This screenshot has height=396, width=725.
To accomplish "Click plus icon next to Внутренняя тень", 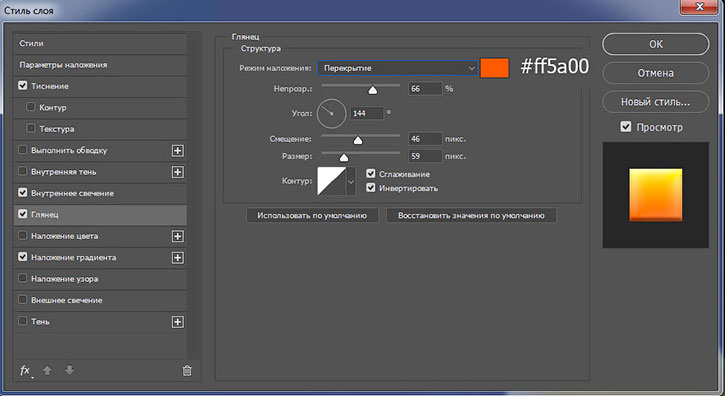I will point(178,172).
